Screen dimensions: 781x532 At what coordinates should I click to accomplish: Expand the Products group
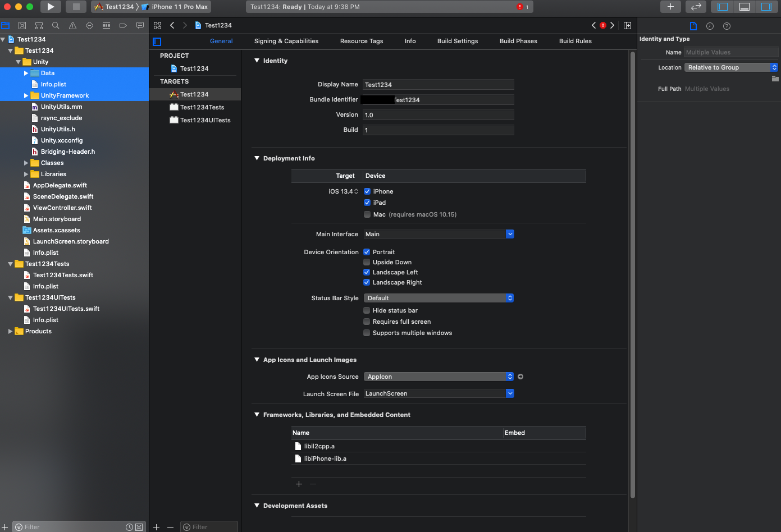point(10,331)
